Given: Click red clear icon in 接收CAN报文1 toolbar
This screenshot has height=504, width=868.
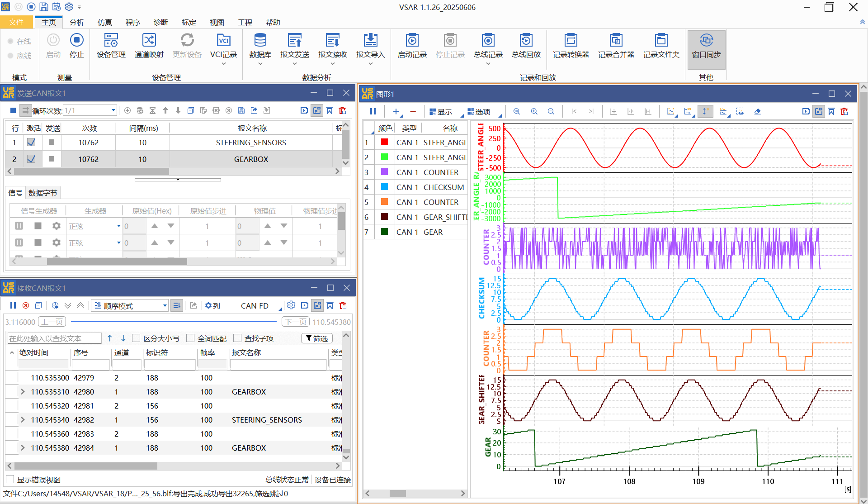Looking at the screenshot, I should pos(26,305).
